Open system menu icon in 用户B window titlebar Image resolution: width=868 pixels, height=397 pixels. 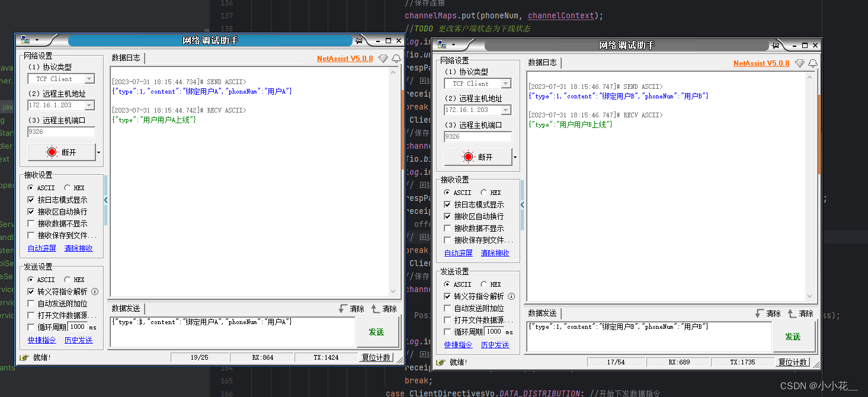[x=441, y=44]
